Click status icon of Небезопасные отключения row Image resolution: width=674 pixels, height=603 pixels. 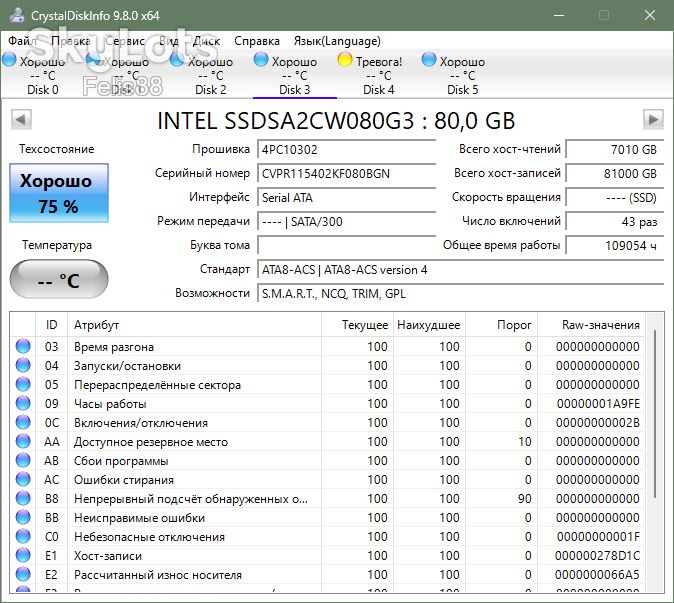[23, 537]
